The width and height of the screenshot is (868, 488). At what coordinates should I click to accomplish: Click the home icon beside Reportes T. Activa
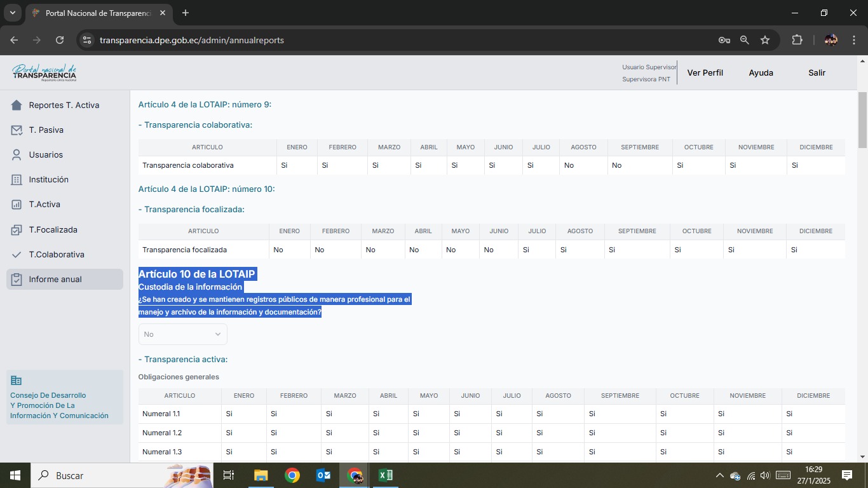click(17, 105)
